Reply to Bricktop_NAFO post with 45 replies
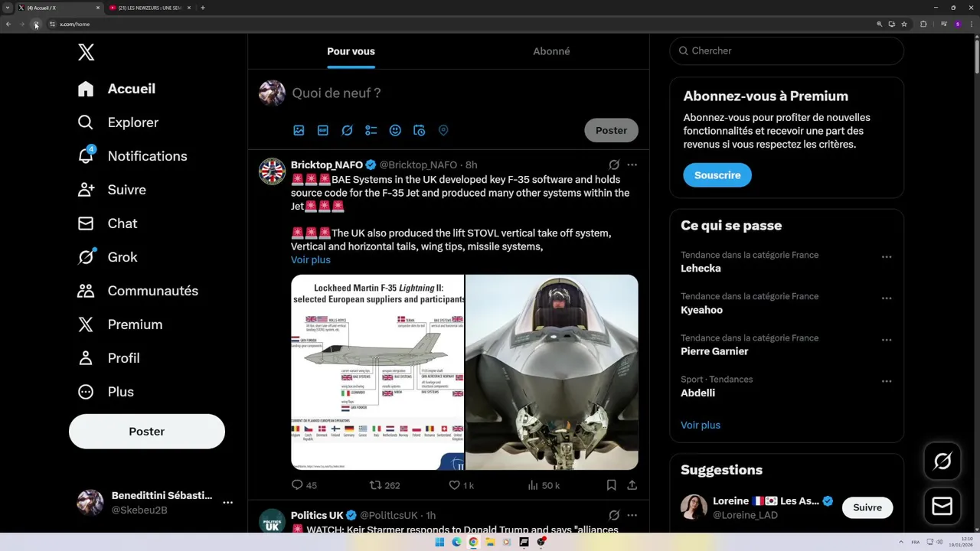 [x=304, y=485]
